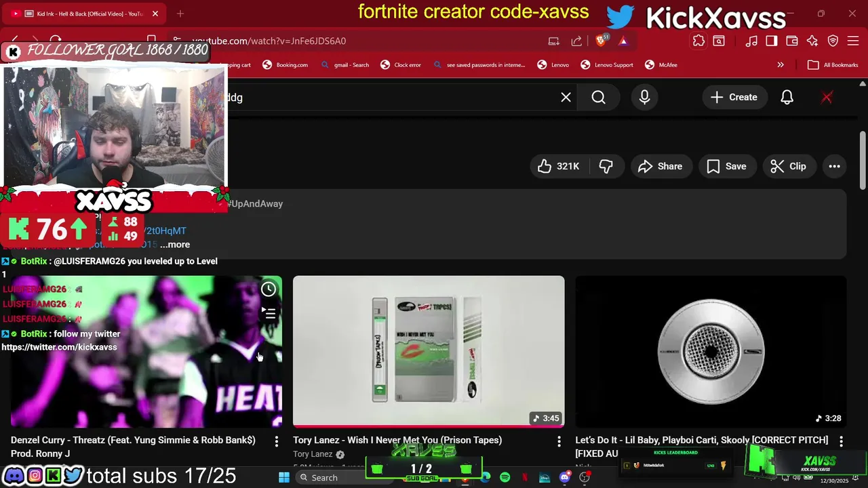
Task: Open the McAfee bookmark
Action: click(x=661, y=65)
